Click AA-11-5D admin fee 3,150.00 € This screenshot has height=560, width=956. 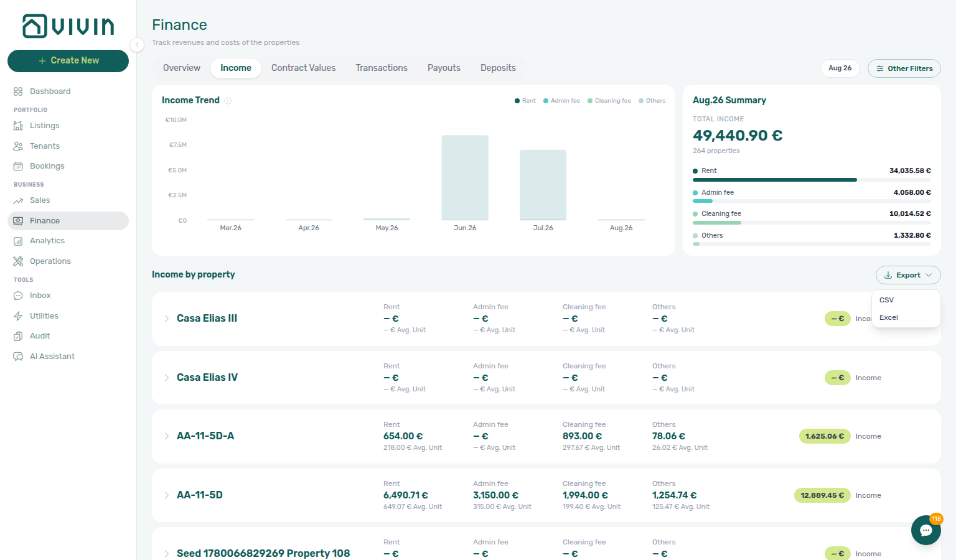[495, 495]
